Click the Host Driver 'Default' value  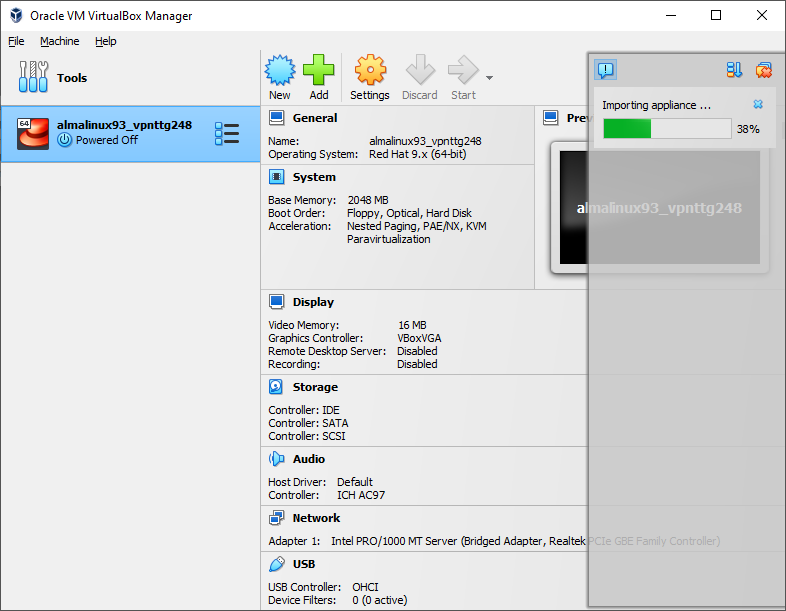pos(354,482)
